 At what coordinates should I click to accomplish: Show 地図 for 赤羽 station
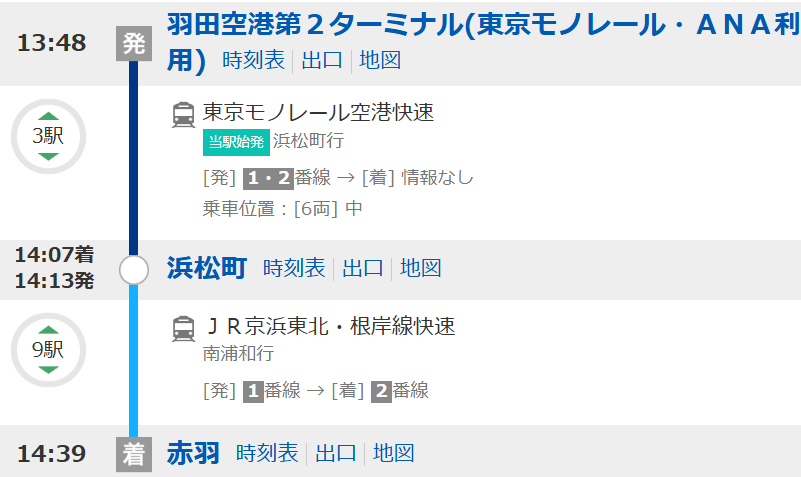pyautogui.click(x=394, y=454)
